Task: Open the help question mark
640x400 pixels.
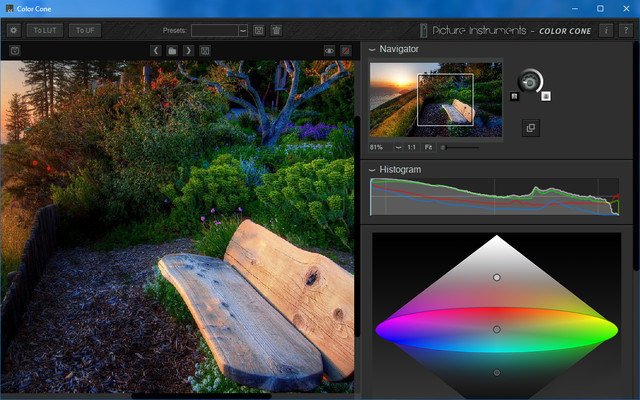Action: [x=625, y=30]
